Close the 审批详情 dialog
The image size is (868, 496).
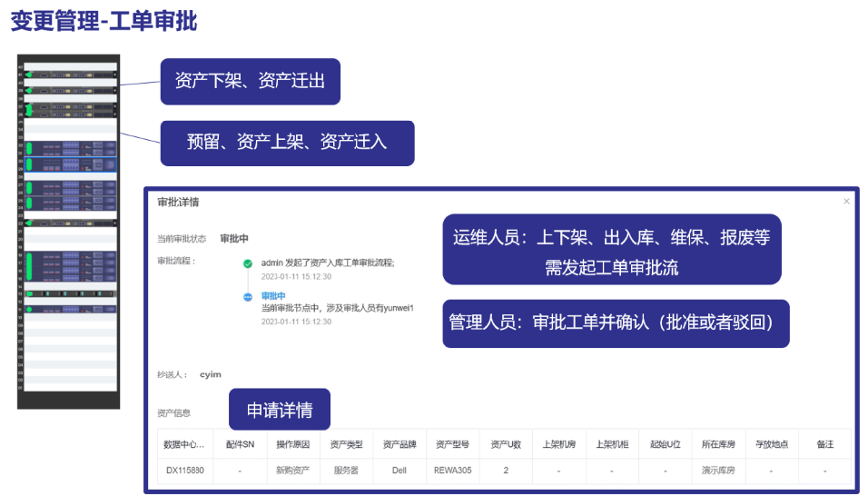pos(846,202)
